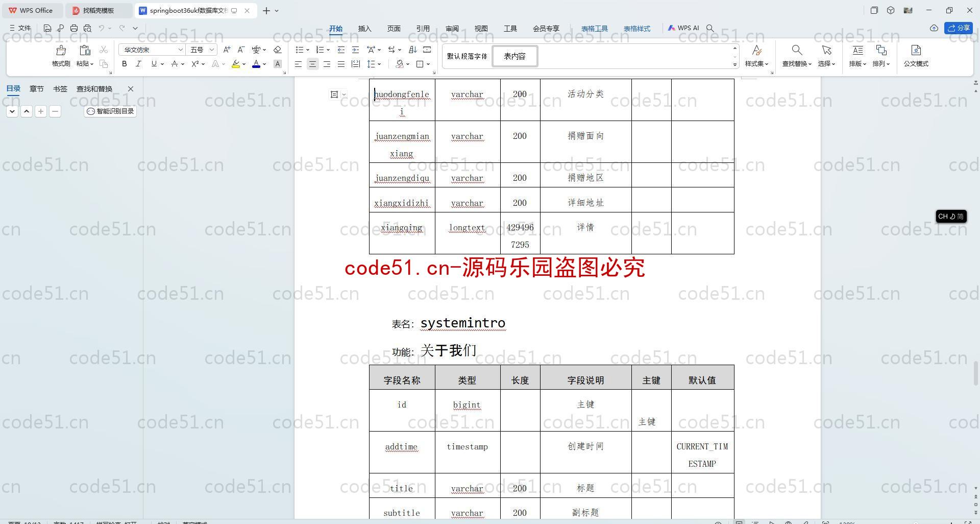
Task: Click the Print icon
Action: point(74,28)
